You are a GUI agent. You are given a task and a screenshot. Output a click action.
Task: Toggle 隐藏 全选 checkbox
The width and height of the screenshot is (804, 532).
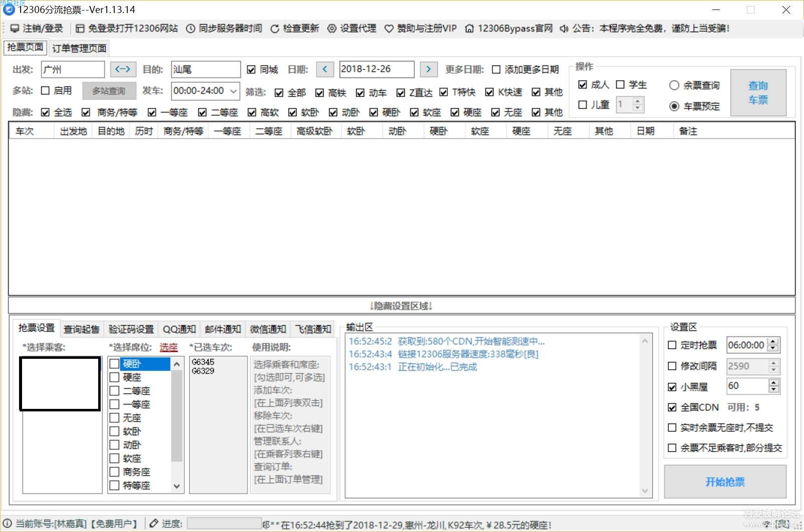pos(45,113)
